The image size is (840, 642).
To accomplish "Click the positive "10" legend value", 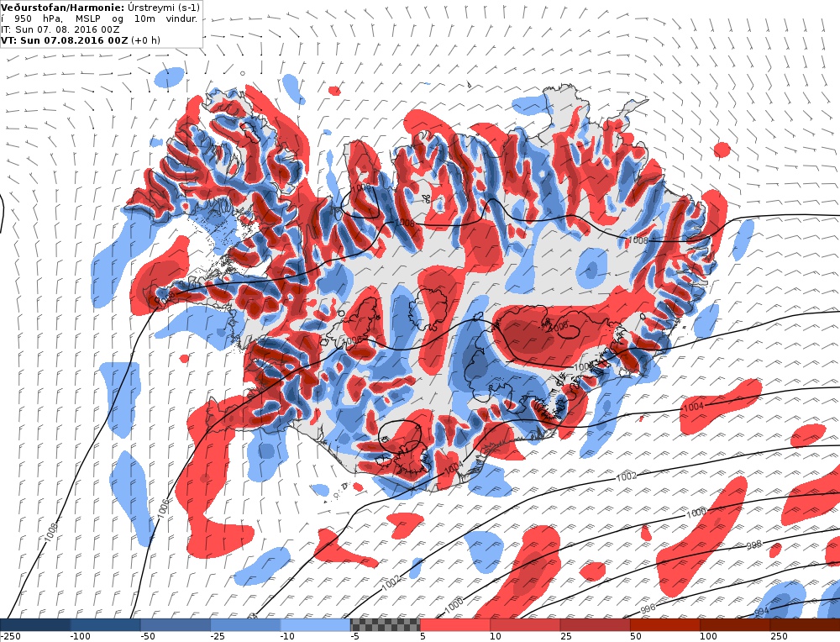I will [x=496, y=637].
